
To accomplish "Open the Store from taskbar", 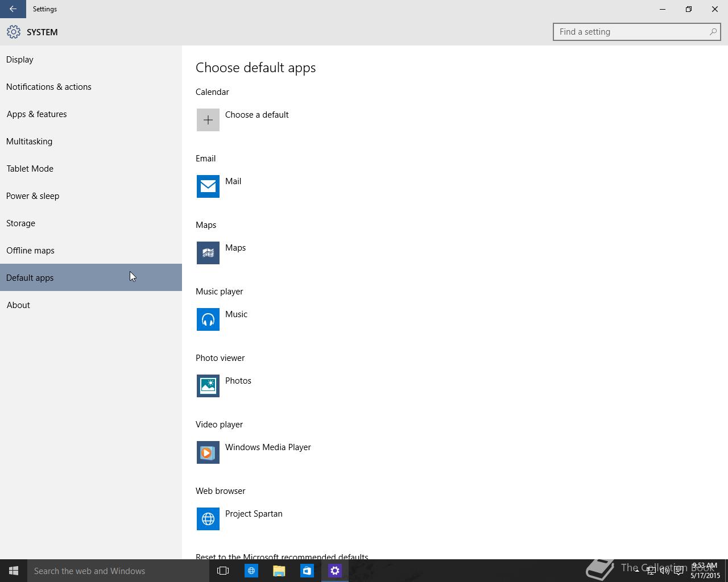I will pyautogui.click(x=307, y=571).
